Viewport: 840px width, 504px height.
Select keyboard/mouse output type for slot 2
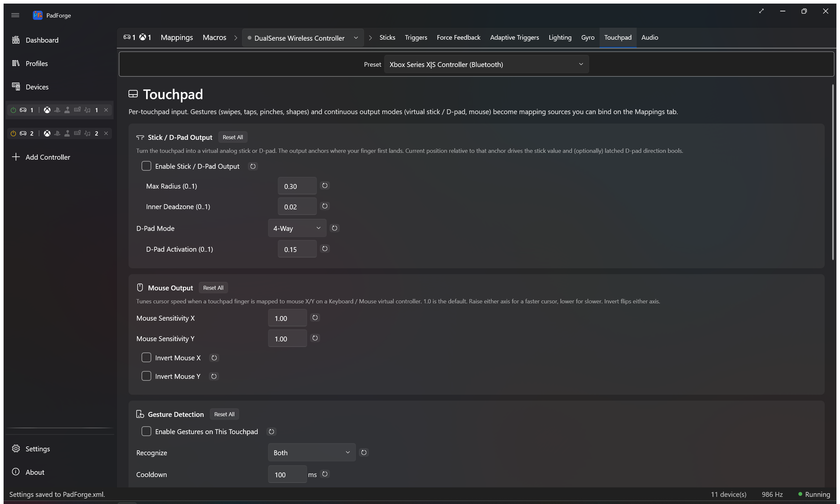(77, 133)
